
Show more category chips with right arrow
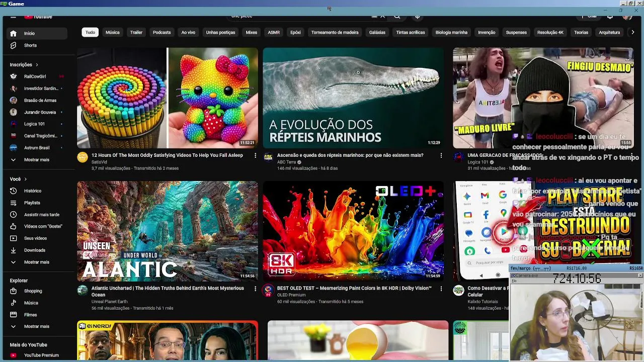[x=632, y=32]
